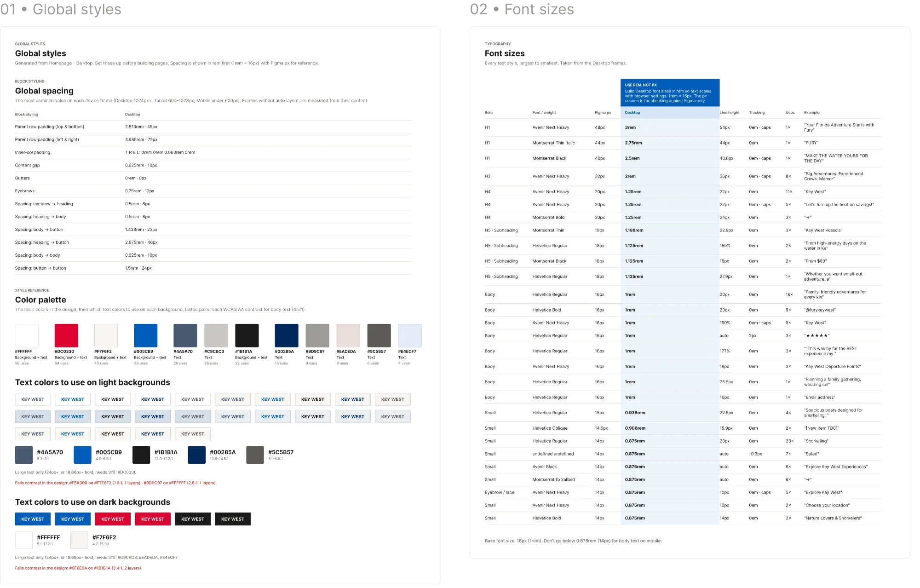Select the 'Gutters' row label
This screenshot has height=588, width=920.
(x=23, y=178)
